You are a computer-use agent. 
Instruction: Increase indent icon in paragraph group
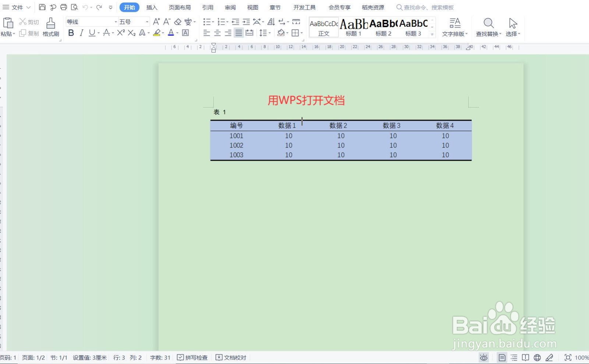246,22
